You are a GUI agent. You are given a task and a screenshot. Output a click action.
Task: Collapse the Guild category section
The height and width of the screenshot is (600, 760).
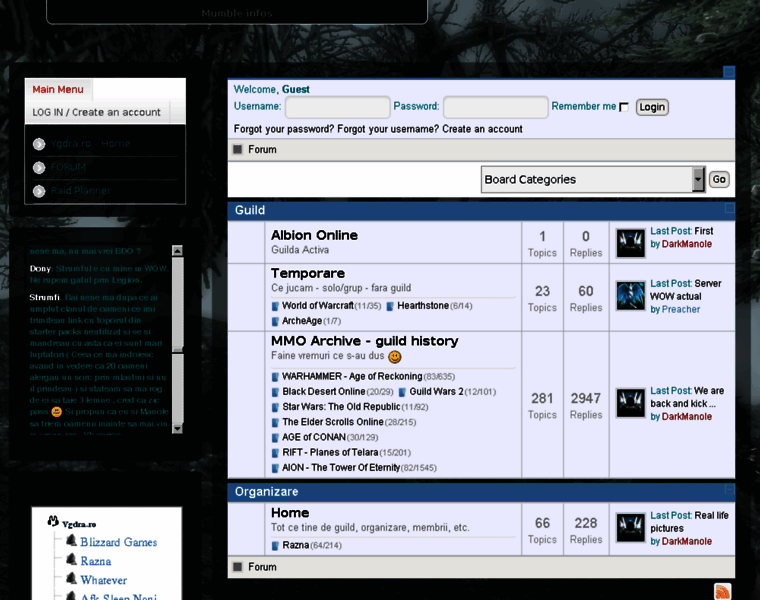(x=729, y=208)
